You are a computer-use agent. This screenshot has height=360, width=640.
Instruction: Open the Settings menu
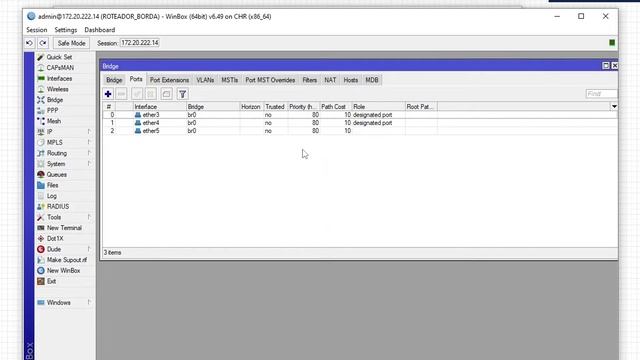[x=66, y=30]
